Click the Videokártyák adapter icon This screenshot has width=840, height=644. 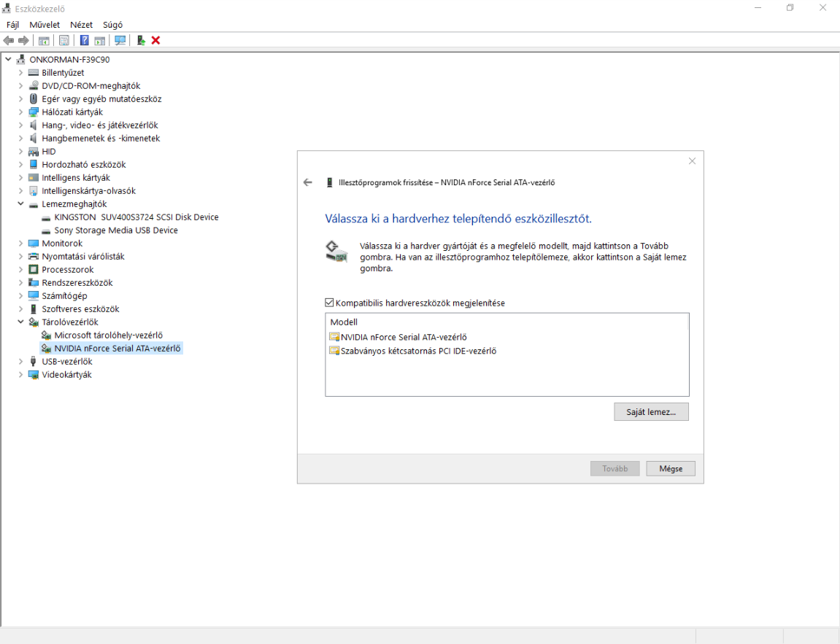34,375
